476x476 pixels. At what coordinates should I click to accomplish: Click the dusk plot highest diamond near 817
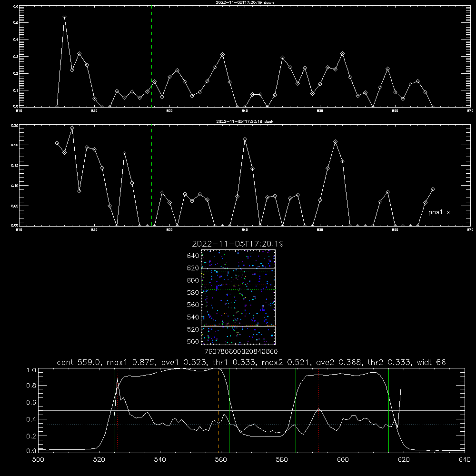click(72, 128)
